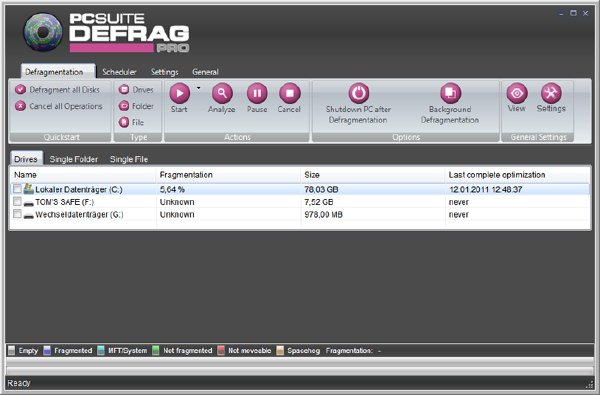This screenshot has height=395, width=600.
Task: Check the Wechseldatenträger (G:) checkbox
Action: click(17, 214)
